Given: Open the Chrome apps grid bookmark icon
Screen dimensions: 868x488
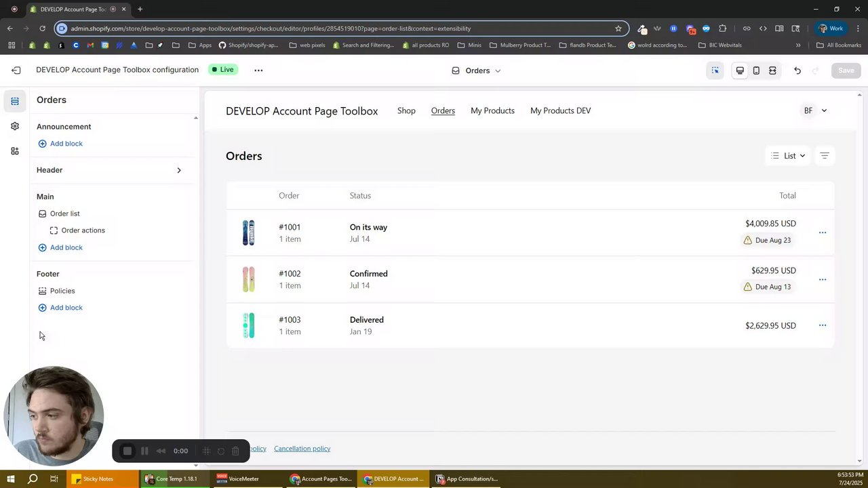Looking at the screenshot, I should [x=12, y=45].
